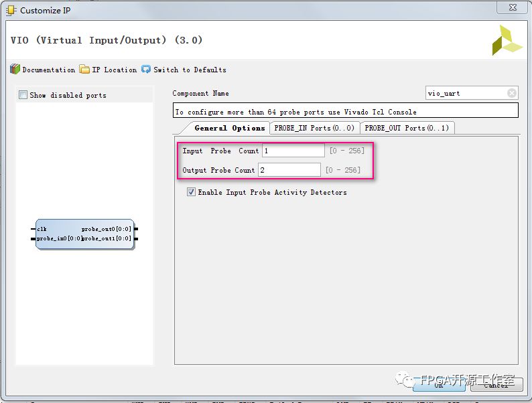Click the Input Probe Count field
The width and height of the screenshot is (532, 403).
click(x=293, y=151)
